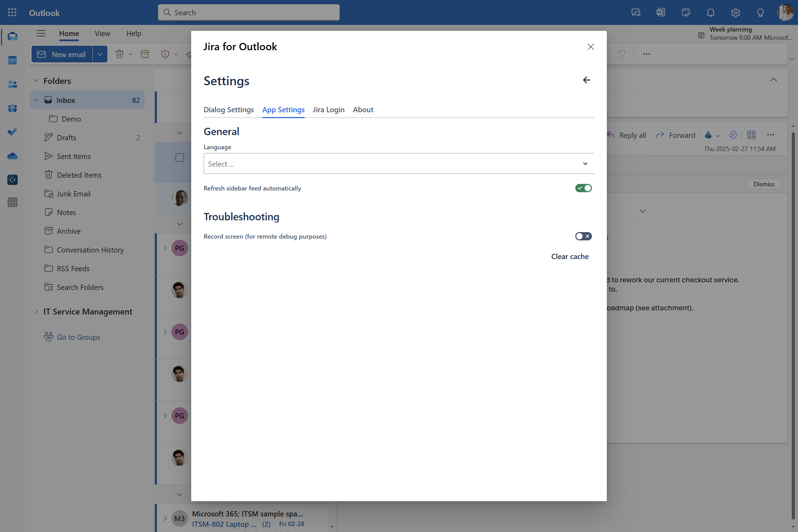This screenshot has height=532, width=798.
Task: Click the back arrow in Settings
Action: click(586, 80)
